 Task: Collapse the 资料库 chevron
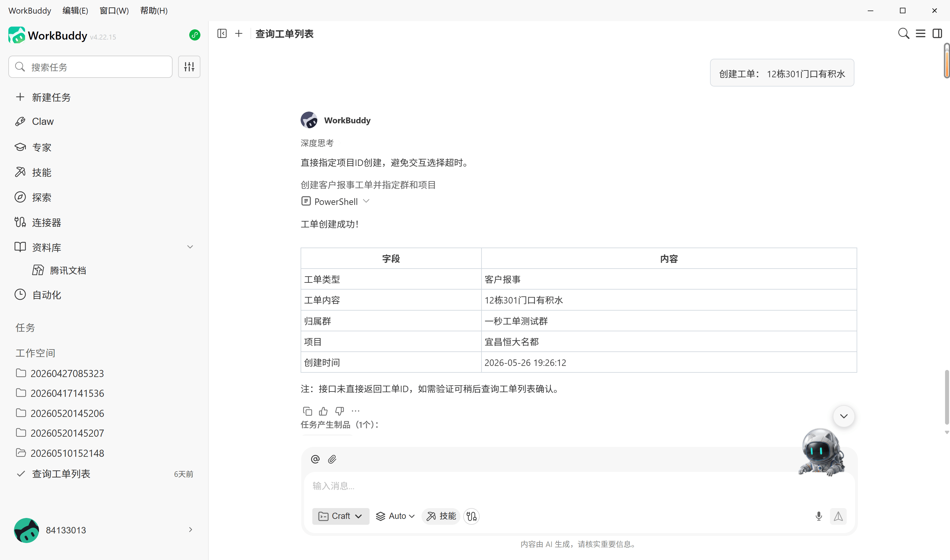click(190, 247)
